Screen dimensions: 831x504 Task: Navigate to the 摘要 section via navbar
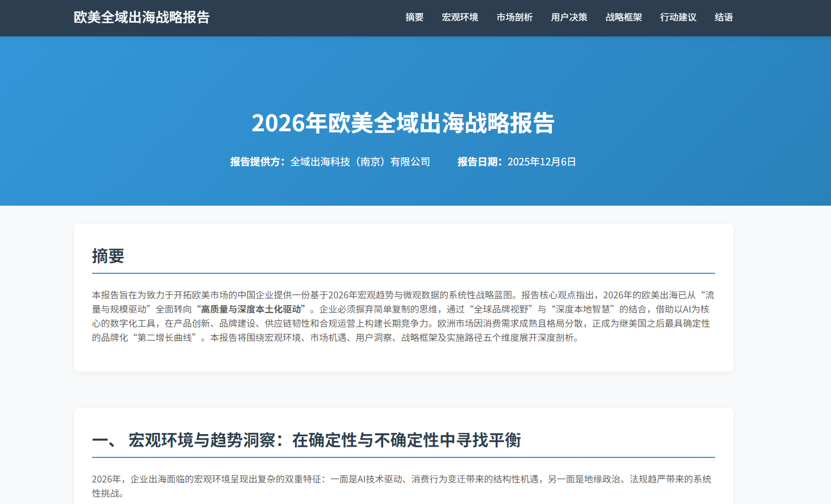pos(414,18)
